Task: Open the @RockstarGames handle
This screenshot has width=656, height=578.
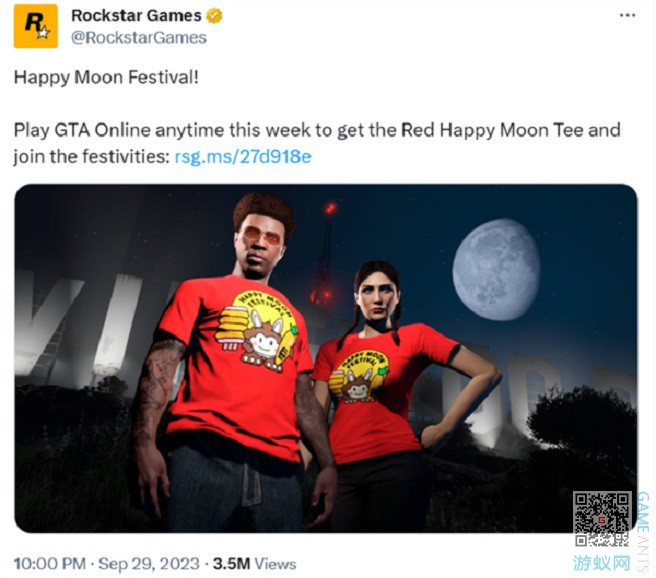Action: coord(139,38)
